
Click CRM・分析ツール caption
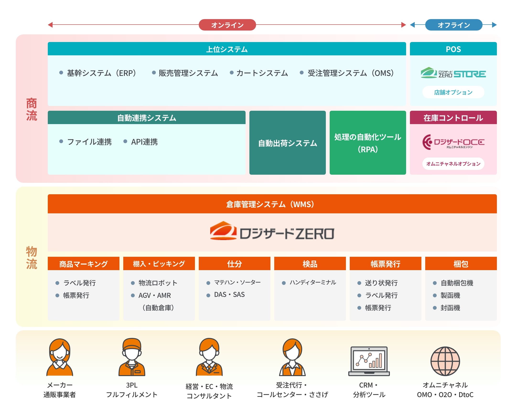(369, 389)
